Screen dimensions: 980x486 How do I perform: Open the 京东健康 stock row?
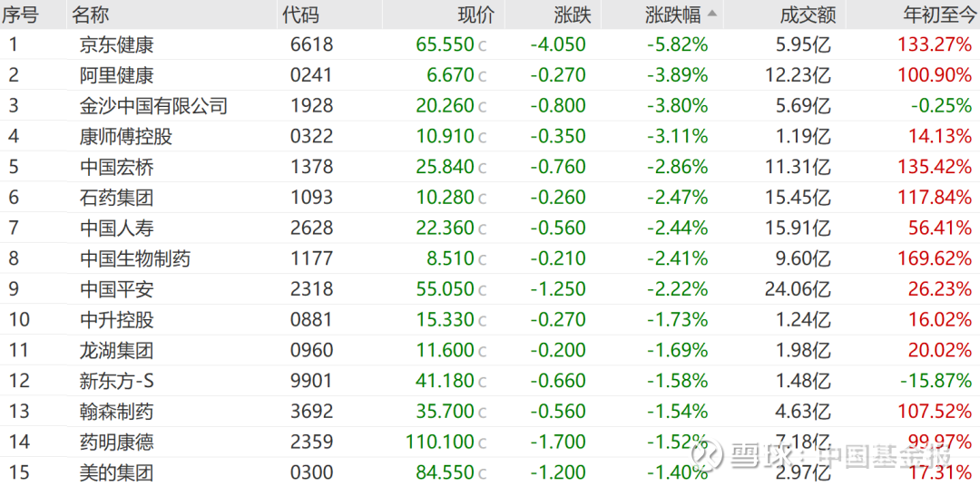pos(116,44)
